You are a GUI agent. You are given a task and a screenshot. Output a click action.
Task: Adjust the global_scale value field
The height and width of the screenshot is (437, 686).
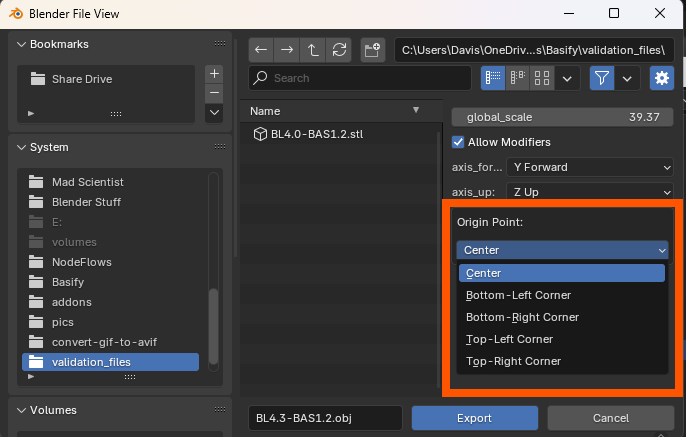[x=563, y=117]
